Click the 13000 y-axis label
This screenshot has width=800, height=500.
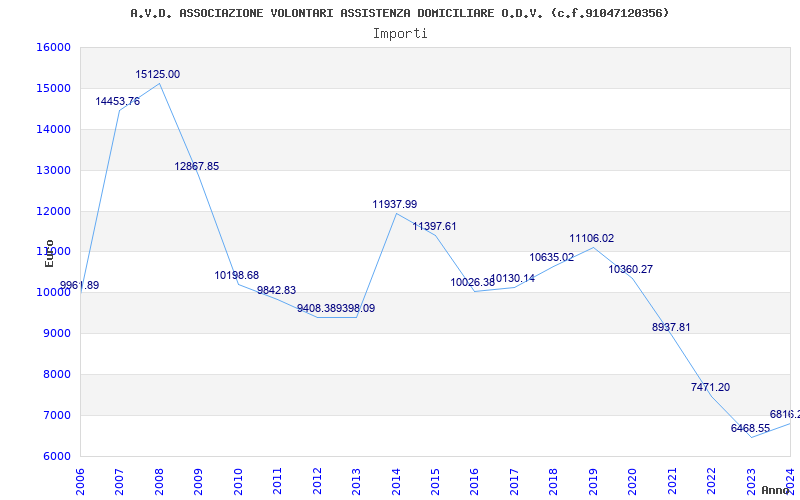pyautogui.click(x=53, y=170)
